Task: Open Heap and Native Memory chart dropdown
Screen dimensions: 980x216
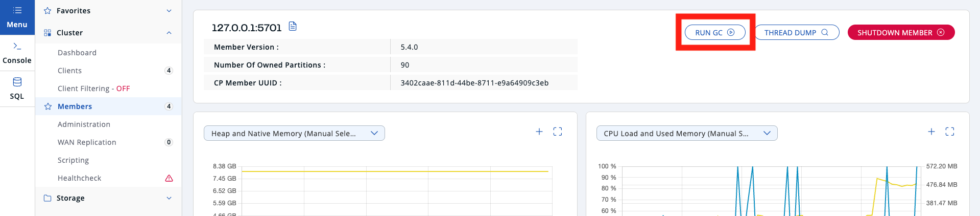Action: 294,134
